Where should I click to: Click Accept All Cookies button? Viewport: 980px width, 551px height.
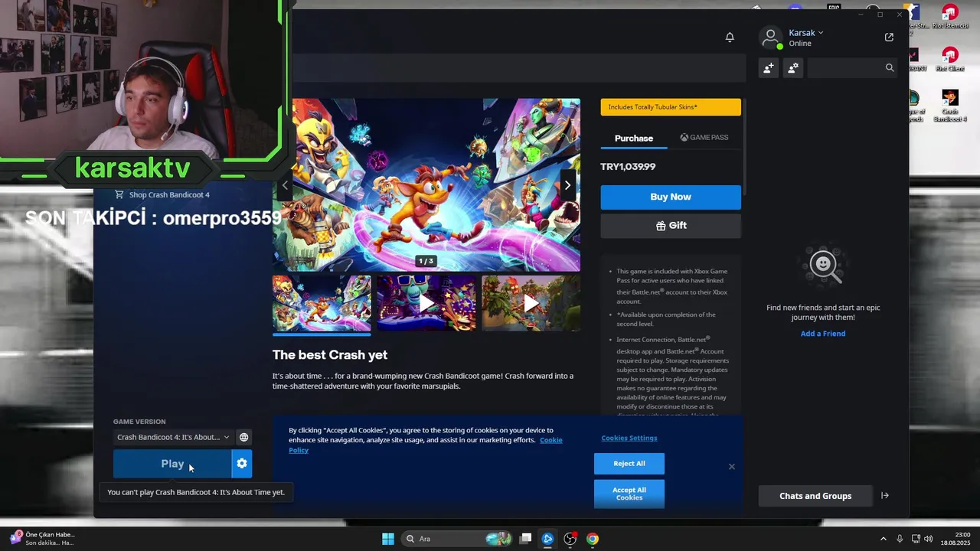coord(629,494)
